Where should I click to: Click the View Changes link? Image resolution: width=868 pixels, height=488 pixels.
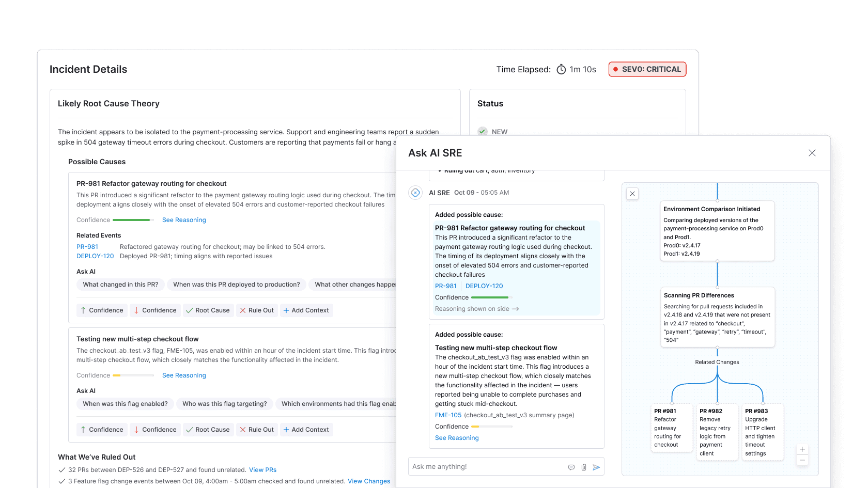pyautogui.click(x=369, y=481)
